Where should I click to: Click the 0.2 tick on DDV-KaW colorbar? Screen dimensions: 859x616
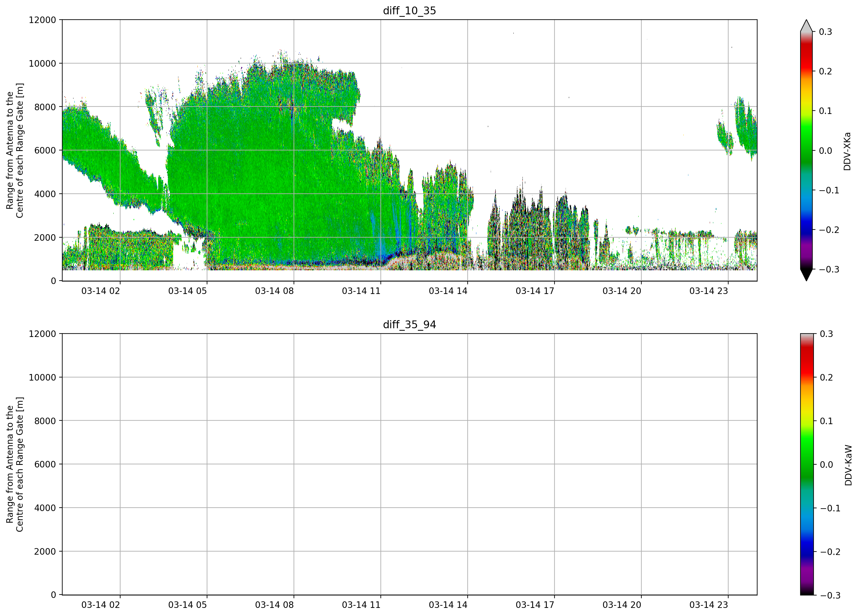click(x=826, y=377)
